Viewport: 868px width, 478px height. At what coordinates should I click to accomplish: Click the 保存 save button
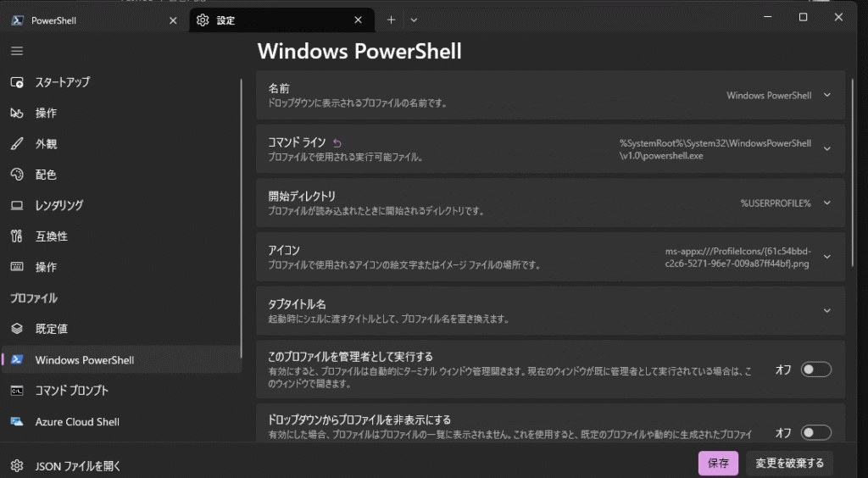(x=718, y=463)
